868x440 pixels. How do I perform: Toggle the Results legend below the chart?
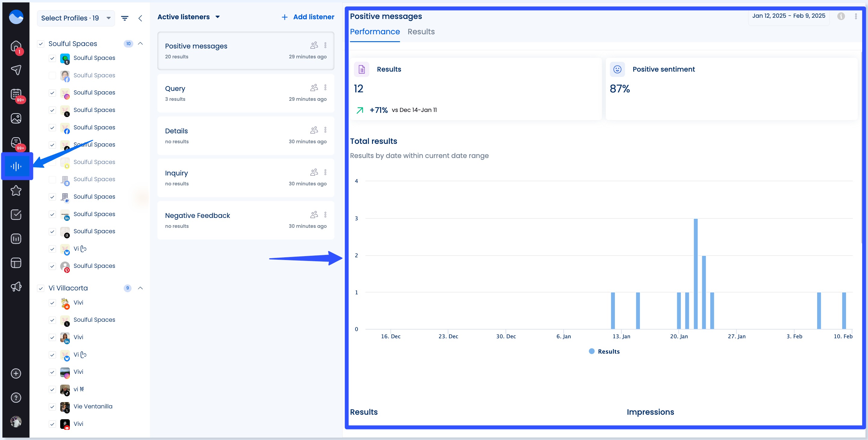pyautogui.click(x=604, y=352)
